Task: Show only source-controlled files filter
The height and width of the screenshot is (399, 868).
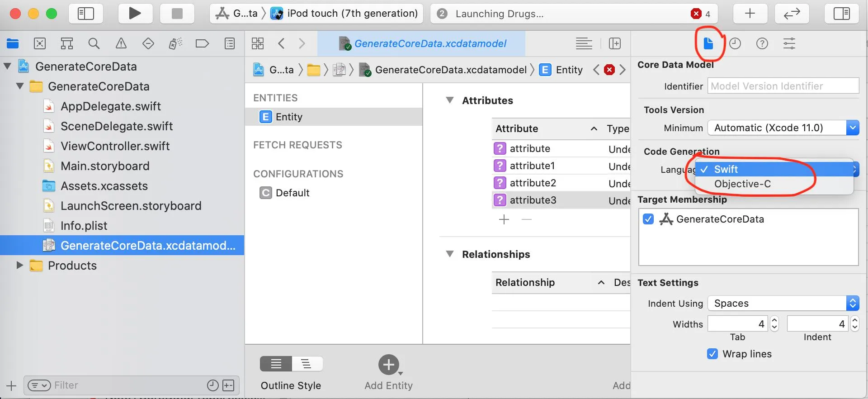Action: point(229,385)
